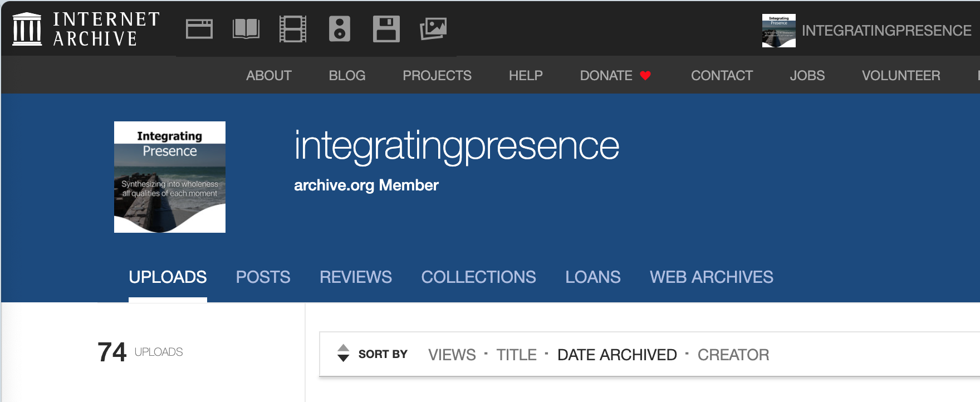
Task: Open the Images icon
Action: pos(433,29)
